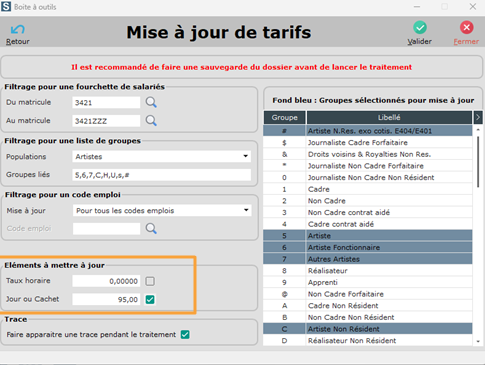Select row Artiste N.Res. exo cotis. E404/E401
This screenshot has height=368, width=487.
[368, 131]
